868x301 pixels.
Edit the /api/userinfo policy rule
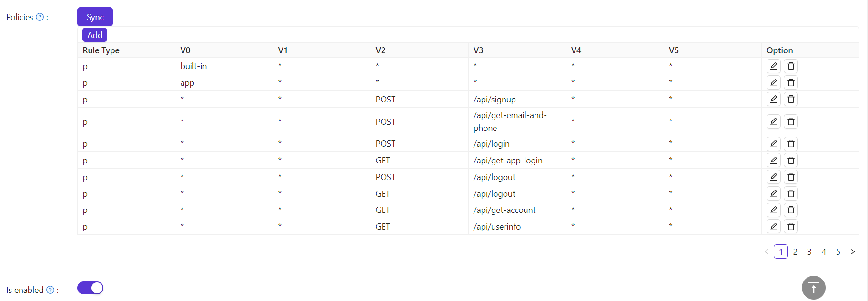click(773, 226)
